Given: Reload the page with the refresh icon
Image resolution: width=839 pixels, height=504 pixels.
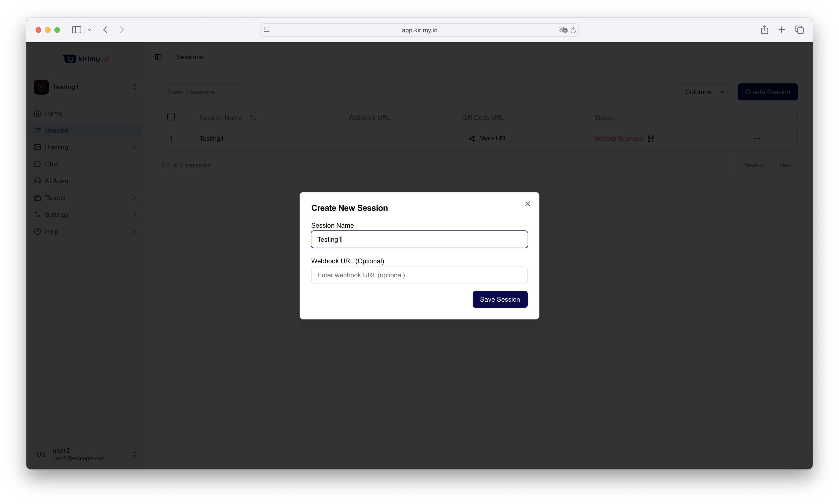Looking at the screenshot, I should pos(573,30).
